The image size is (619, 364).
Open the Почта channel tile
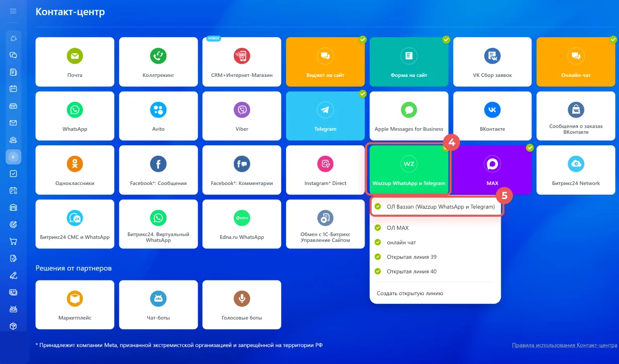75,61
